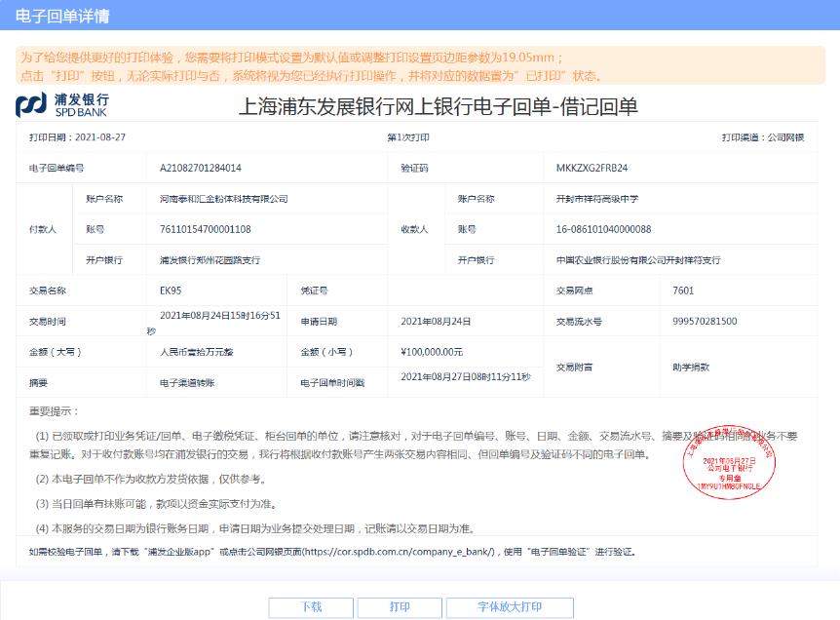Click the SPD Bank logo

click(x=62, y=105)
